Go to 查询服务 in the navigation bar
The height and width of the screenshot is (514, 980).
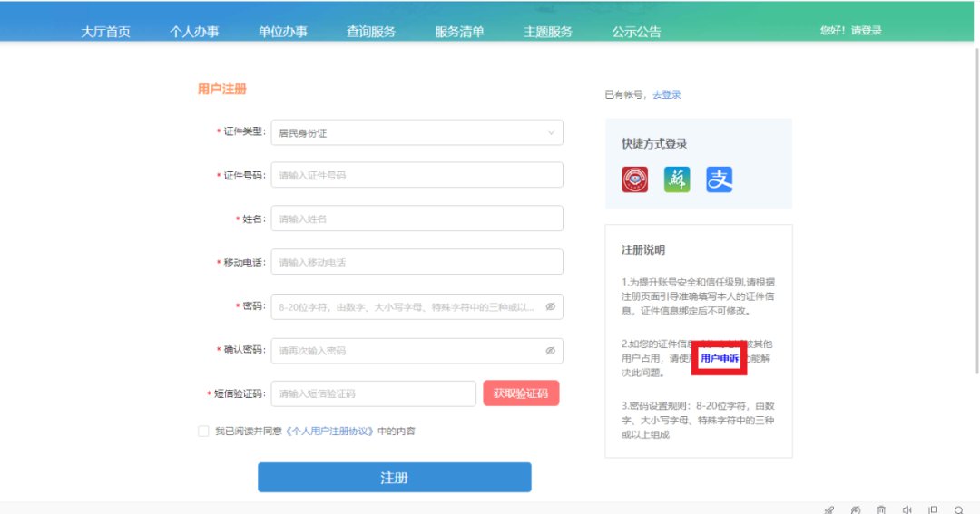coord(371,32)
